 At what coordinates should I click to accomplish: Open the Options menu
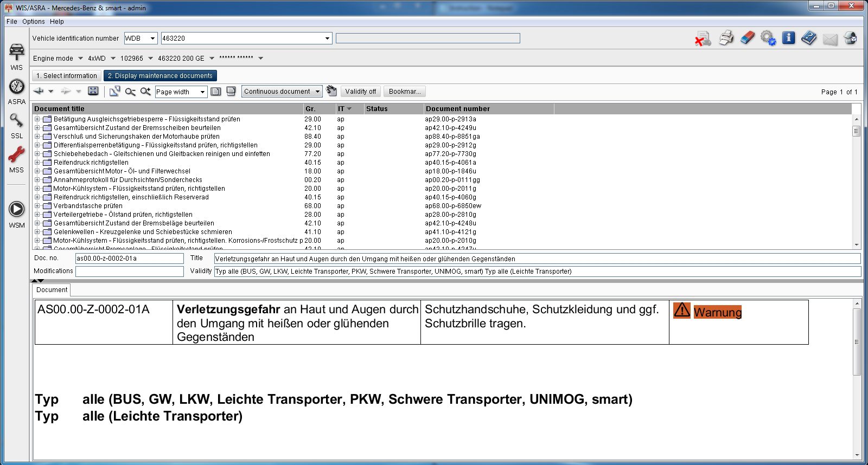tap(34, 22)
